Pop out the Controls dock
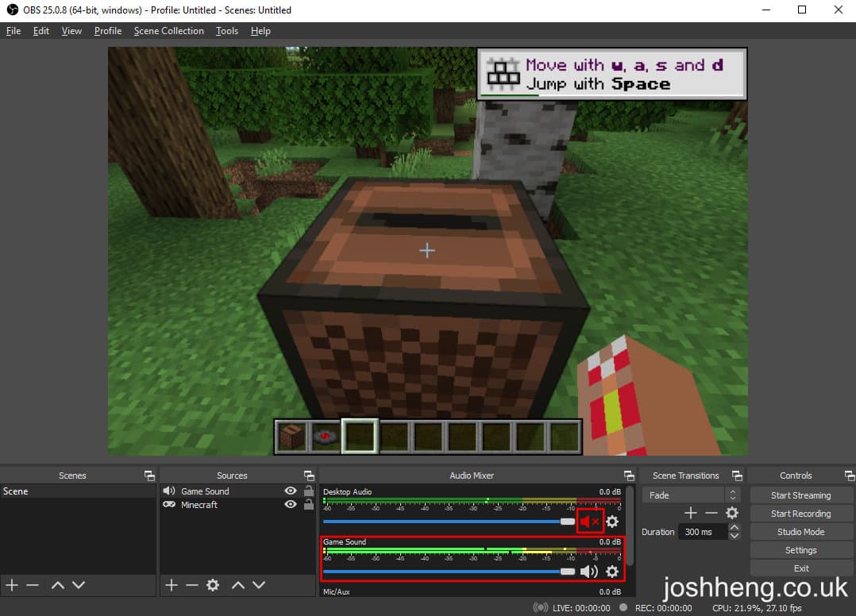Viewport: 856px width, 616px height. point(849,475)
